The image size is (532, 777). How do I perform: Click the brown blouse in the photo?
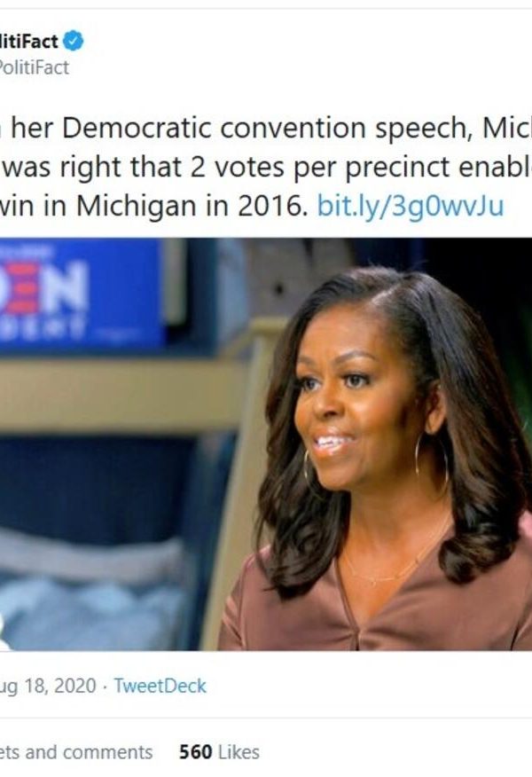377,605
